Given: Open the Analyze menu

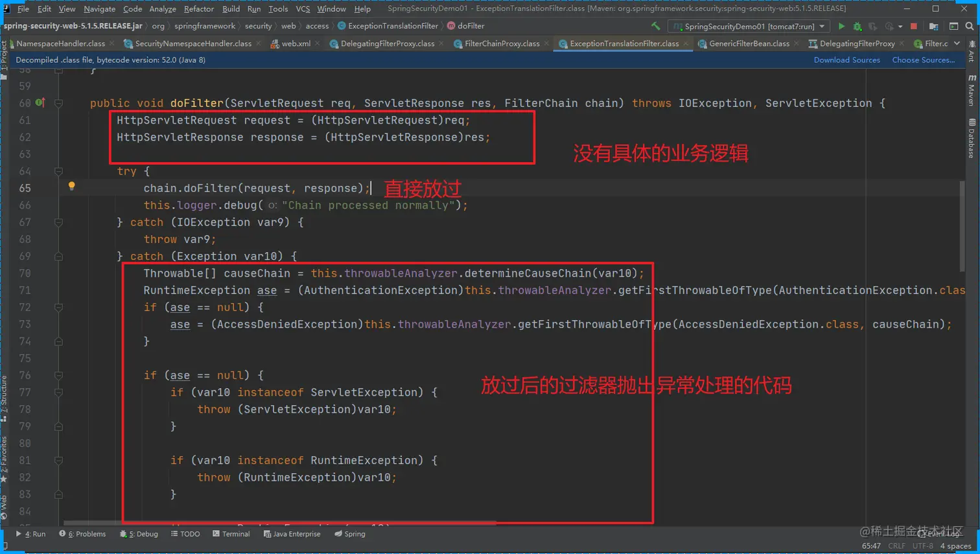Looking at the screenshot, I should coord(163,9).
